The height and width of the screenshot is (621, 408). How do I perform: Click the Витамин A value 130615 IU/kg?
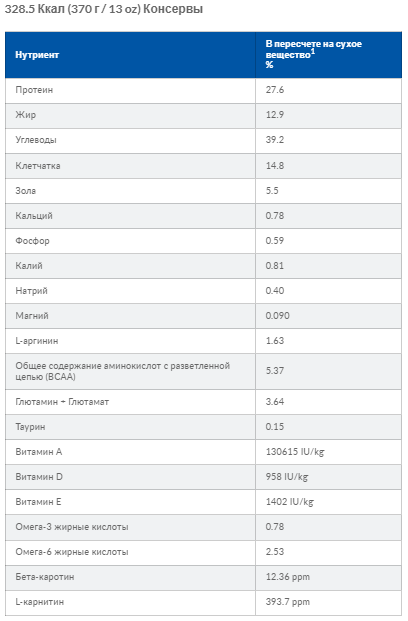pyautogui.click(x=295, y=452)
